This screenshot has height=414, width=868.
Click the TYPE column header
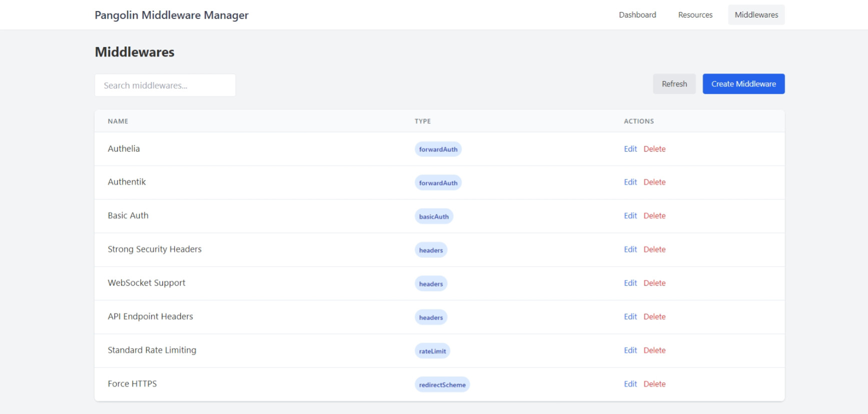point(423,121)
